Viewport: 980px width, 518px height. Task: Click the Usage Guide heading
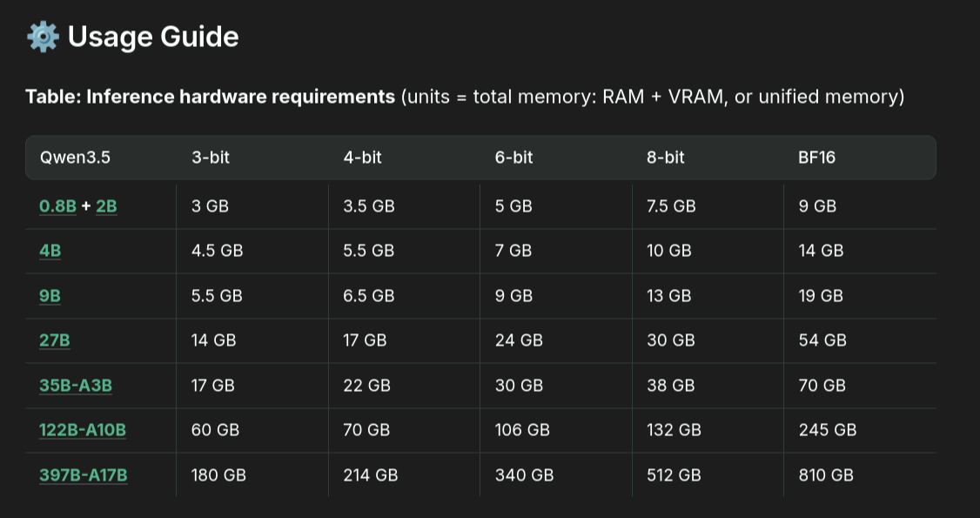coord(153,37)
